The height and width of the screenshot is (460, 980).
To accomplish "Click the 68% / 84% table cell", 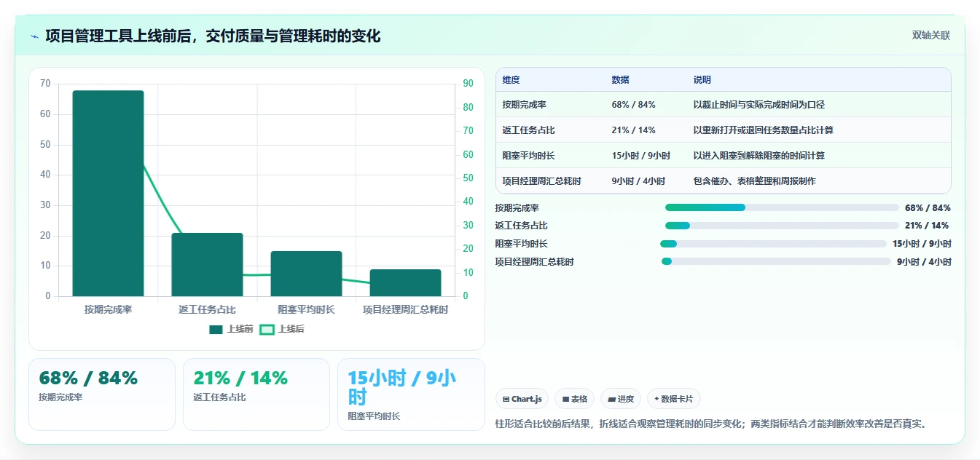I will pos(633,105).
